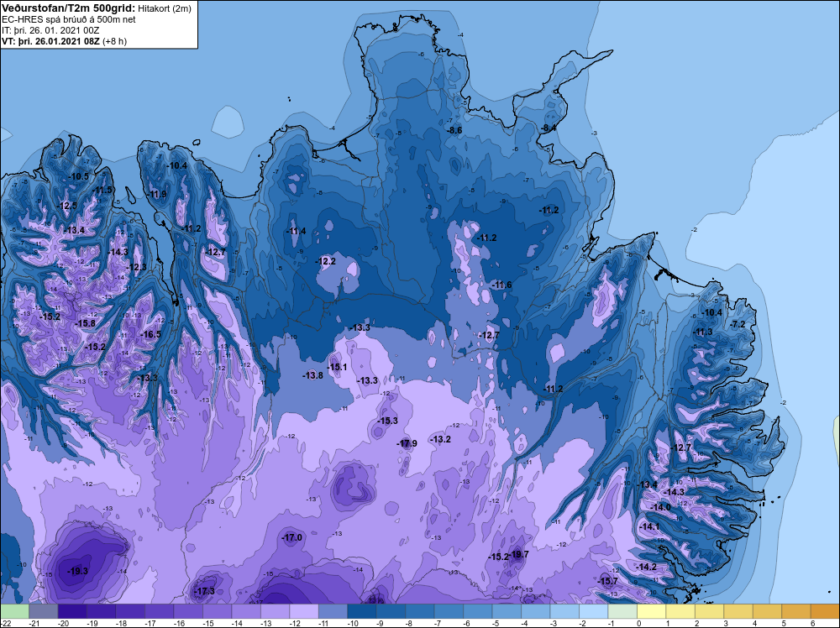The image size is (840, 628).
Task: Click the -8.4 temperature value
Action: pyautogui.click(x=548, y=128)
